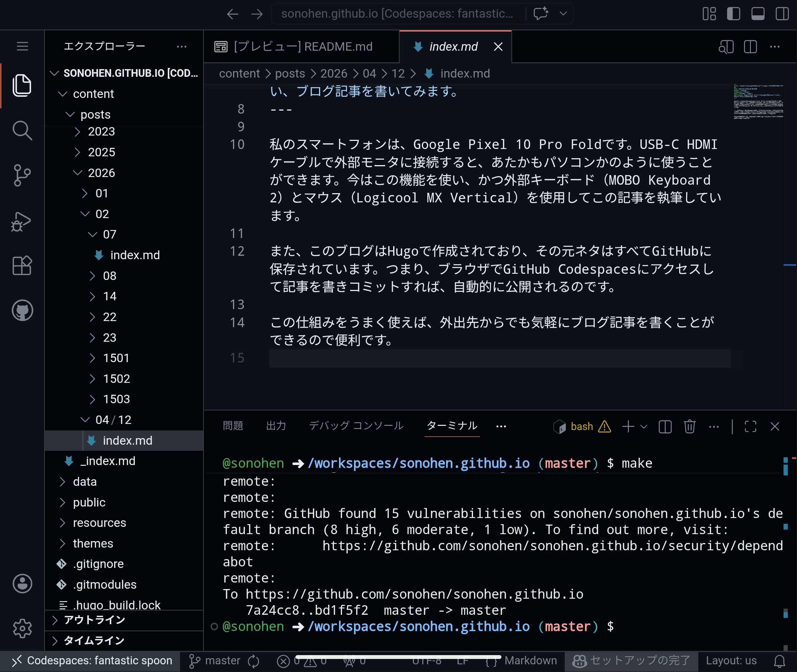The image size is (797, 672).
Task: Open the Extensions view
Action: 22,266
